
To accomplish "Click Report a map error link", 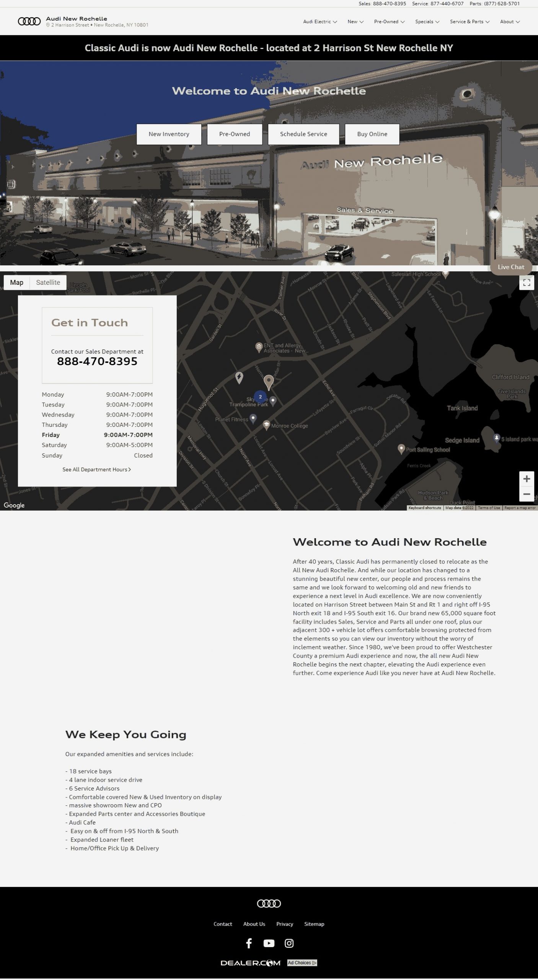I will tap(520, 508).
